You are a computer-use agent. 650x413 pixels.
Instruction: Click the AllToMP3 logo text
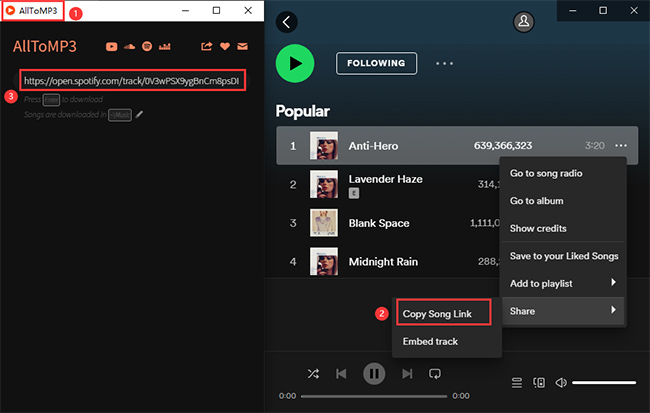click(45, 46)
